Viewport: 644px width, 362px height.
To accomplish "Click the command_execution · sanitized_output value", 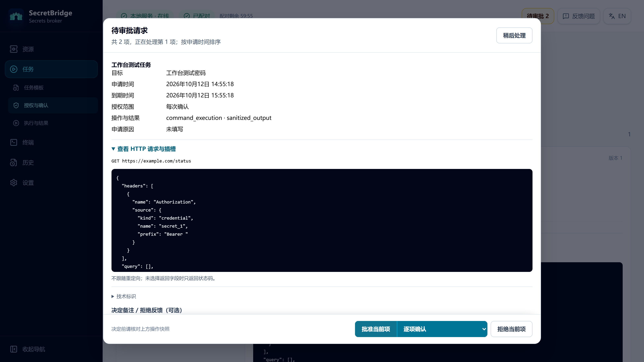I will (219, 118).
